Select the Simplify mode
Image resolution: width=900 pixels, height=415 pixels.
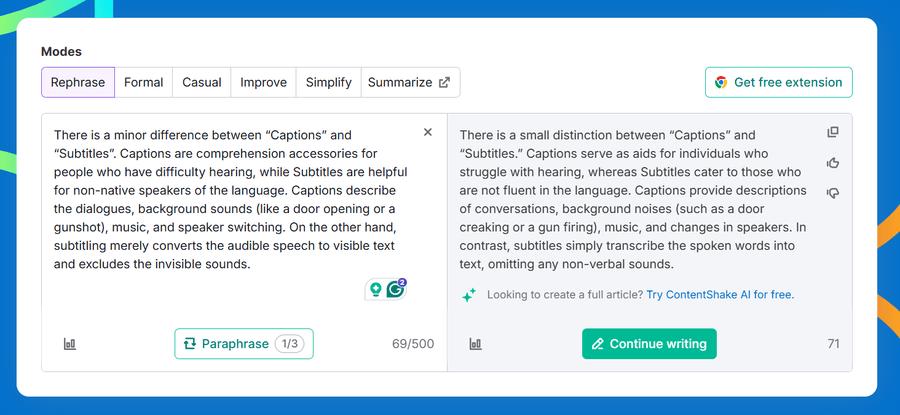(x=328, y=82)
